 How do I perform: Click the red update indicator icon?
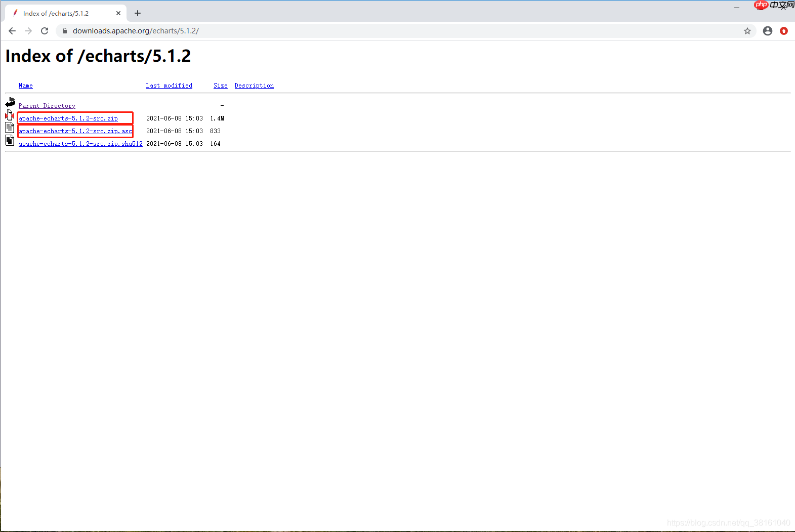784,31
